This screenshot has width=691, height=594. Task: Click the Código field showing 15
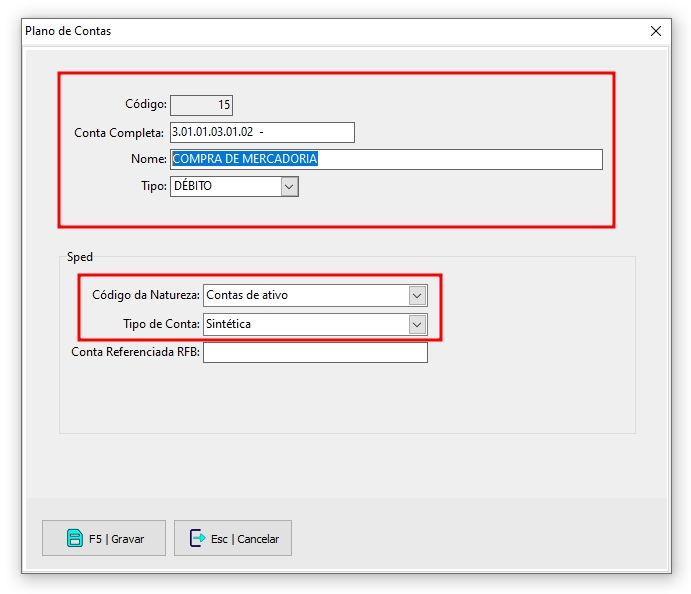tap(201, 104)
